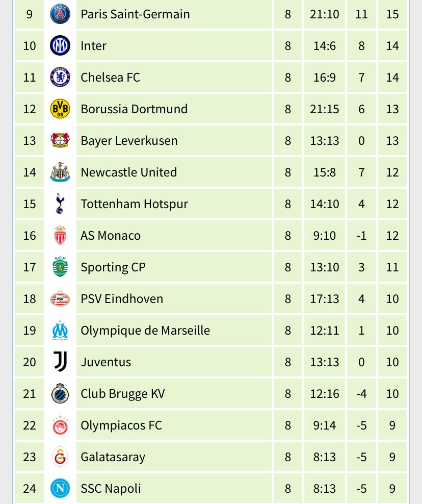Click the Sporting CP crest
Image resolution: width=422 pixels, height=504 pixels.
point(60,267)
